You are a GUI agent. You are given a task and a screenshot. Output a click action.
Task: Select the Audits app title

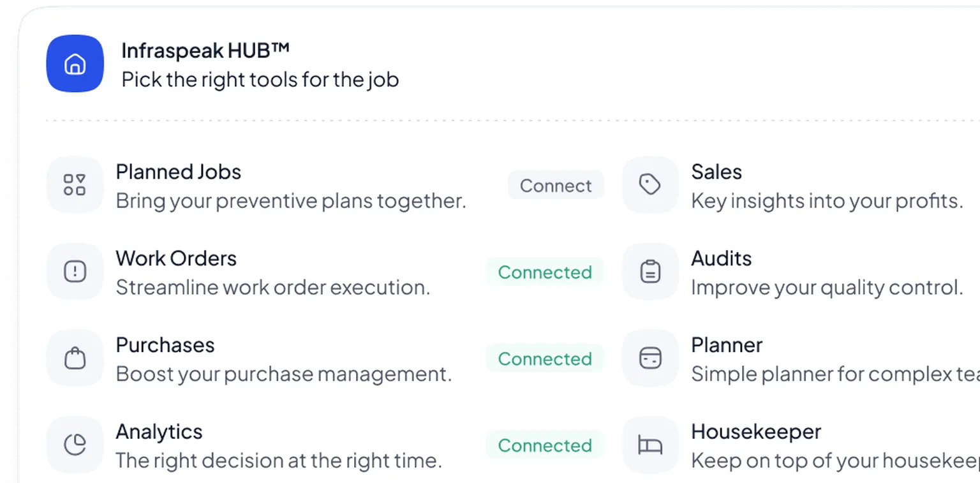pyautogui.click(x=721, y=258)
